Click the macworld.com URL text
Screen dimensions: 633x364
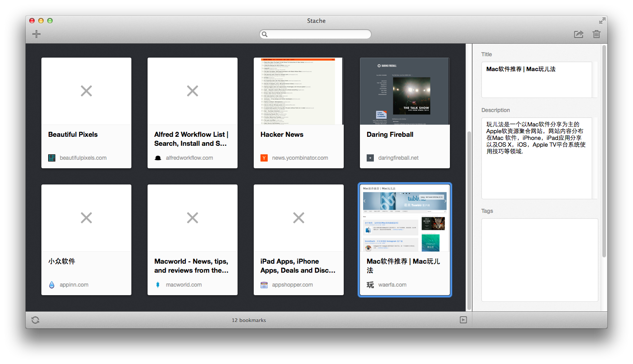click(x=184, y=285)
